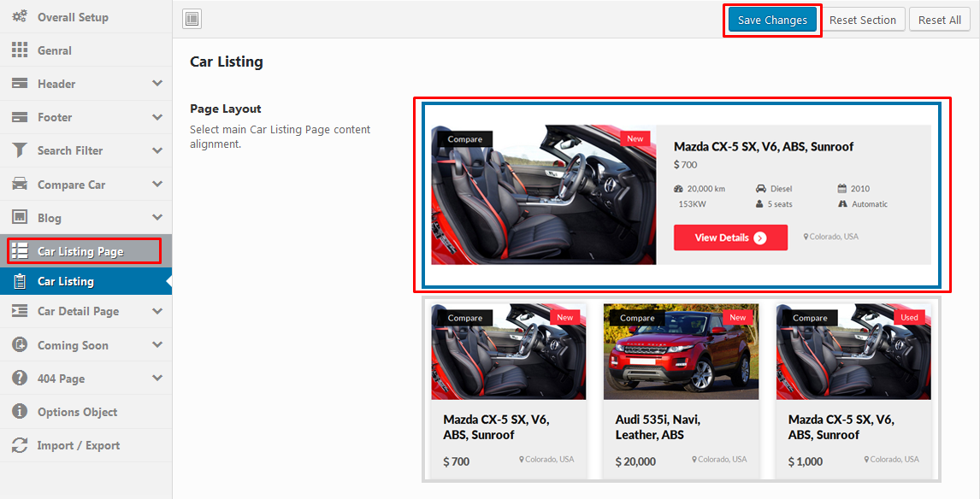
Task: Click the 5 seats text
Action: 779,204
